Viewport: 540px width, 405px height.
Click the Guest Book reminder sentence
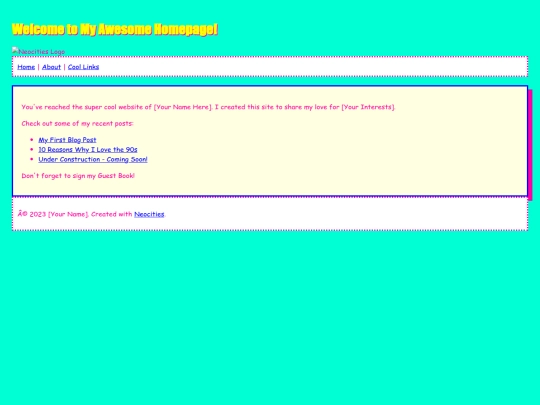(x=78, y=176)
